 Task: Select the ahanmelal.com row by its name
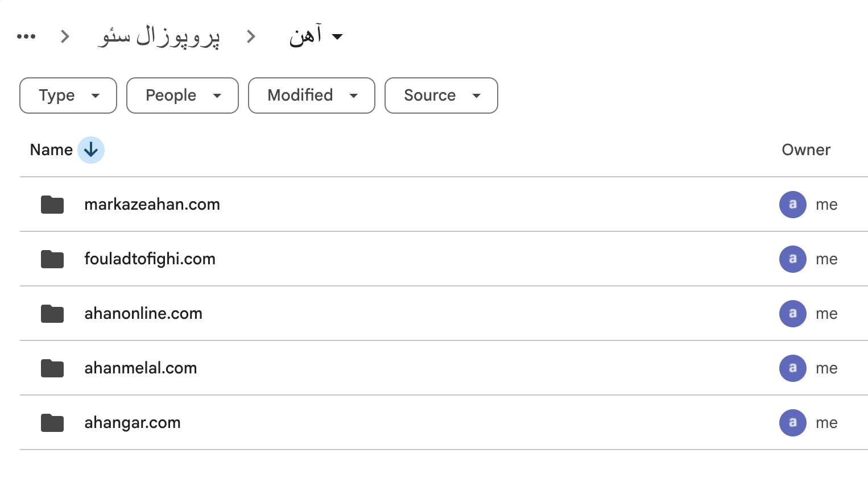coord(140,368)
